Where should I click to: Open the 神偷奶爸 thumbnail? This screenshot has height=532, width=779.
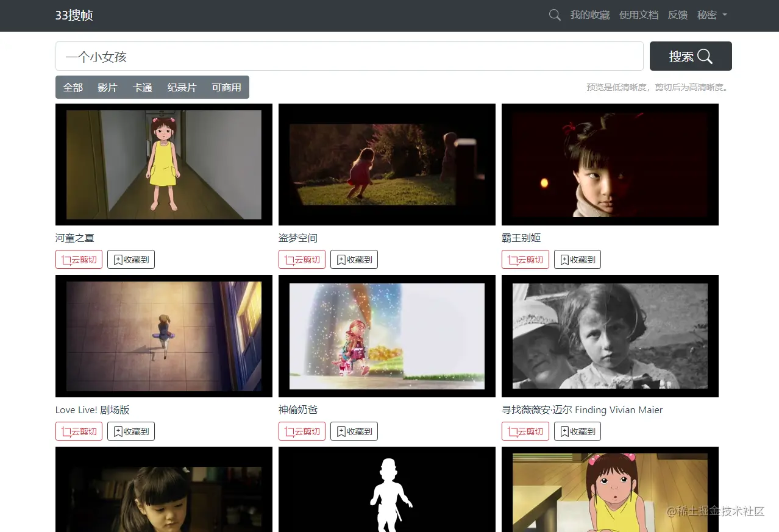tap(387, 336)
